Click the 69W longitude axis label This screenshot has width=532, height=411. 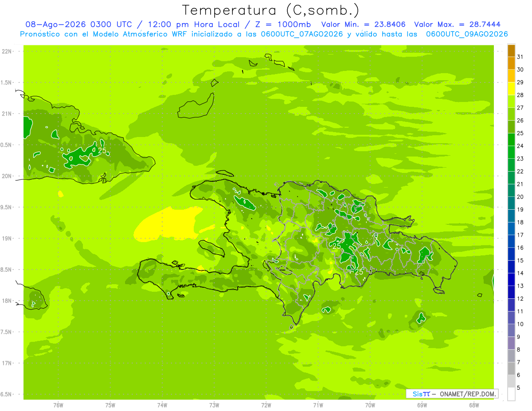coord(422,405)
